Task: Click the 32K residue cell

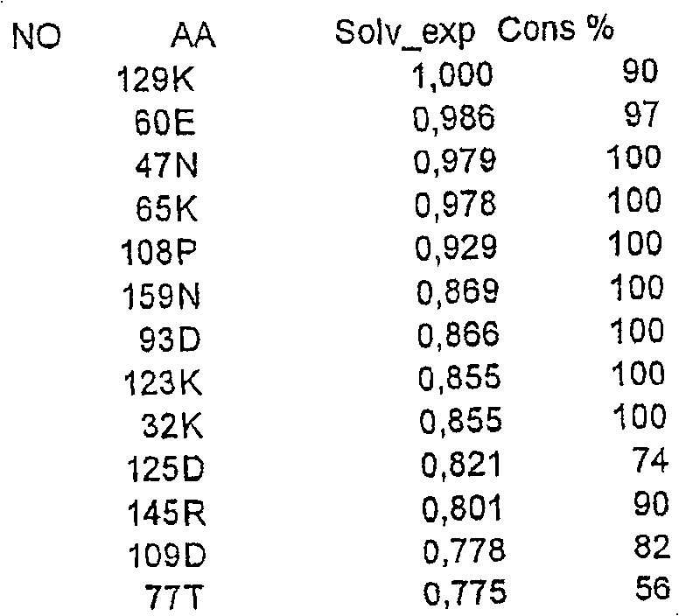Action: click(170, 426)
